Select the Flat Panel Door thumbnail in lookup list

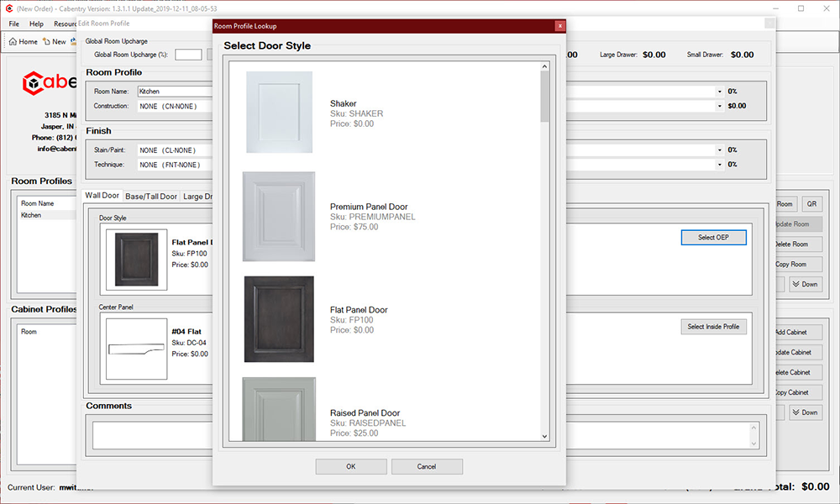[279, 319]
